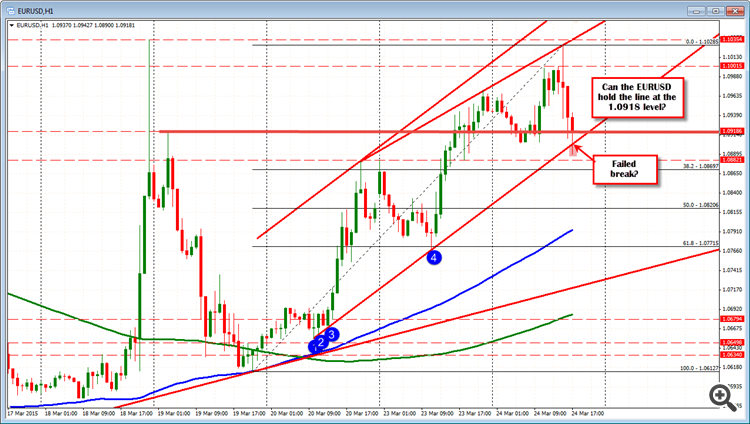
Task: Click the 20 Mar 01:00 time axis label
Action: [287, 413]
